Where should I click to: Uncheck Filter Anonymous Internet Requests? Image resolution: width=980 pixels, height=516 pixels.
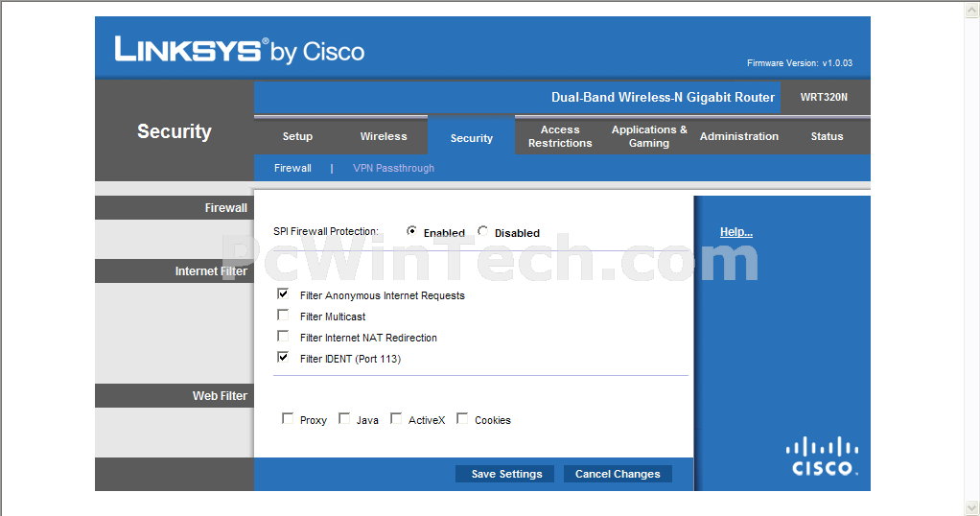click(283, 293)
